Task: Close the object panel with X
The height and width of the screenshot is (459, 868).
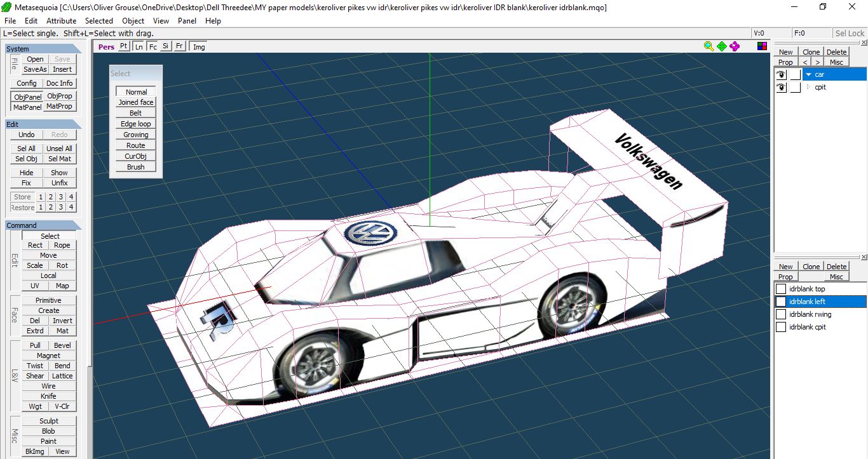Action: tap(864, 43)
